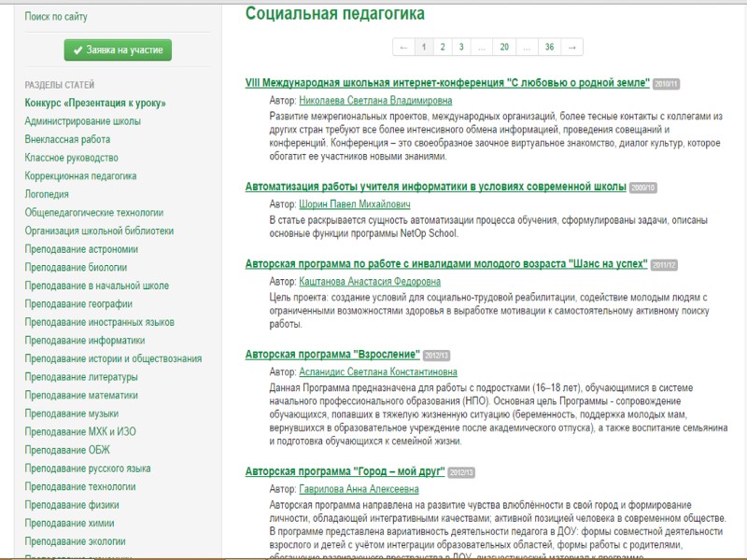This screenshot has width=747, height=560.
Task: Open Преподавание биологии section
Action: [x=77, y=267]
